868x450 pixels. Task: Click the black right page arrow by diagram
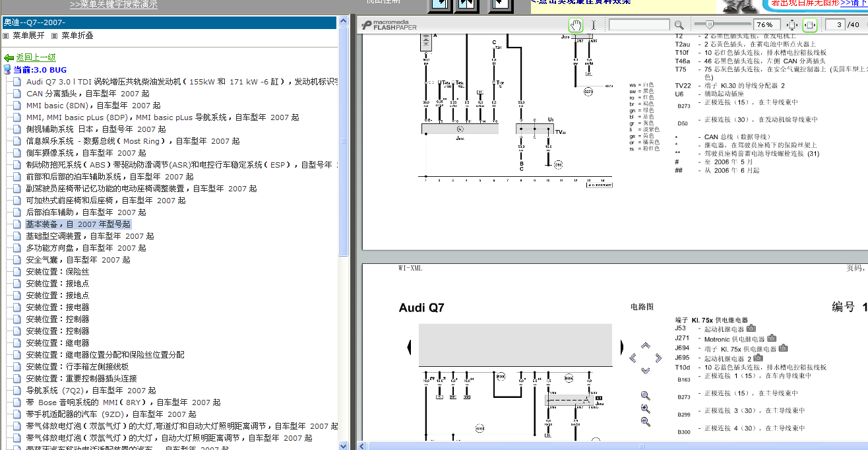(x=621, y=346)
